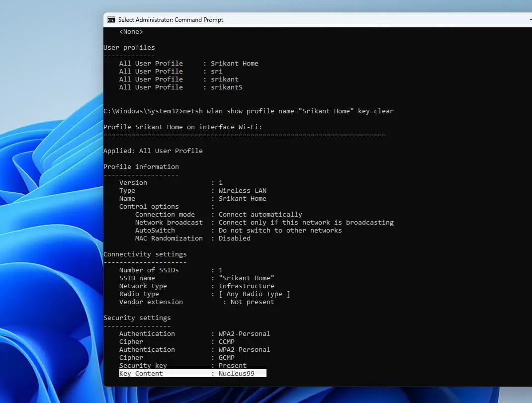Click the Security key "Present" value
This screenshot has width=532, height=403.
232,365
